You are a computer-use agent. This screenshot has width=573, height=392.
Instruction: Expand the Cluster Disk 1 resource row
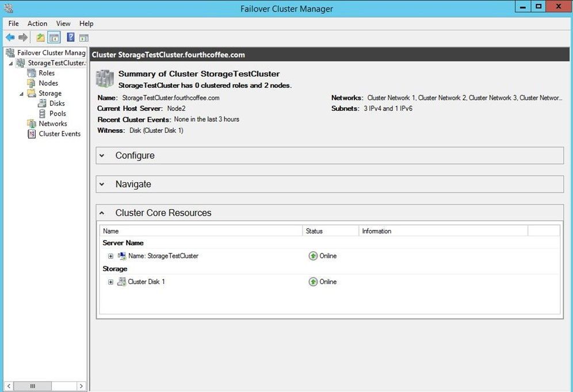(x=110, y=282)
